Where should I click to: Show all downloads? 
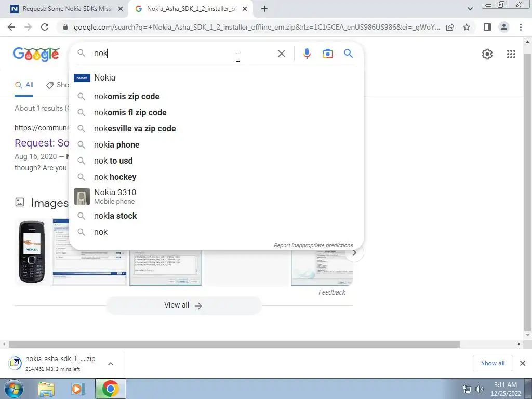coord(493,363)
